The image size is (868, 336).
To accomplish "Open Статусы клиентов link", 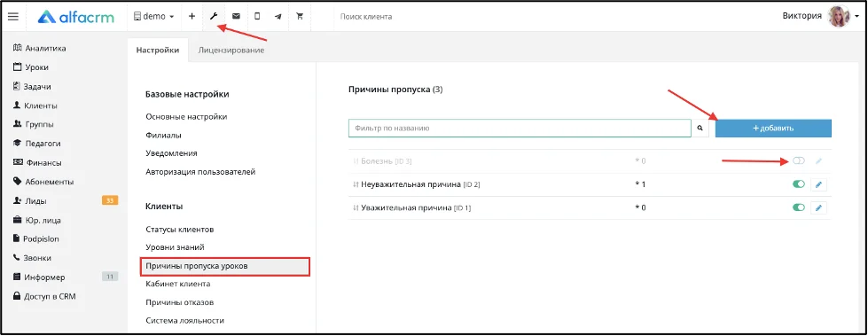I will pyautogui.click(x=180, y=229).
